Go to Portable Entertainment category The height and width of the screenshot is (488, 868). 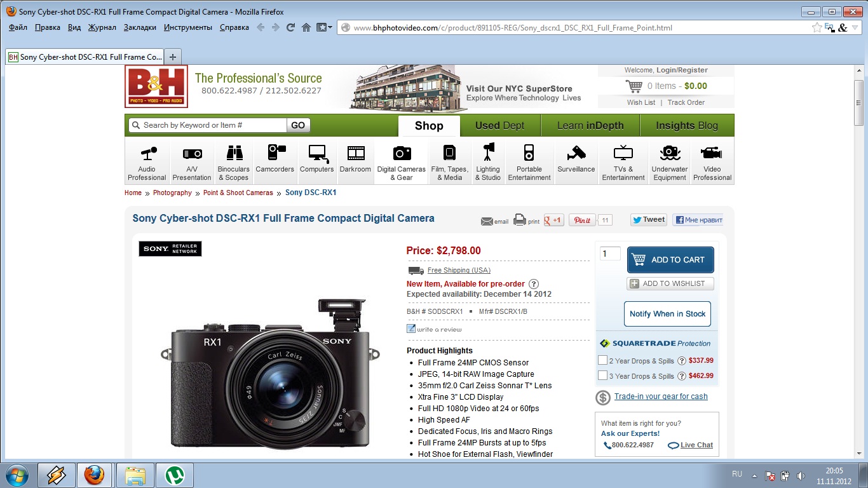pos(529,163)
